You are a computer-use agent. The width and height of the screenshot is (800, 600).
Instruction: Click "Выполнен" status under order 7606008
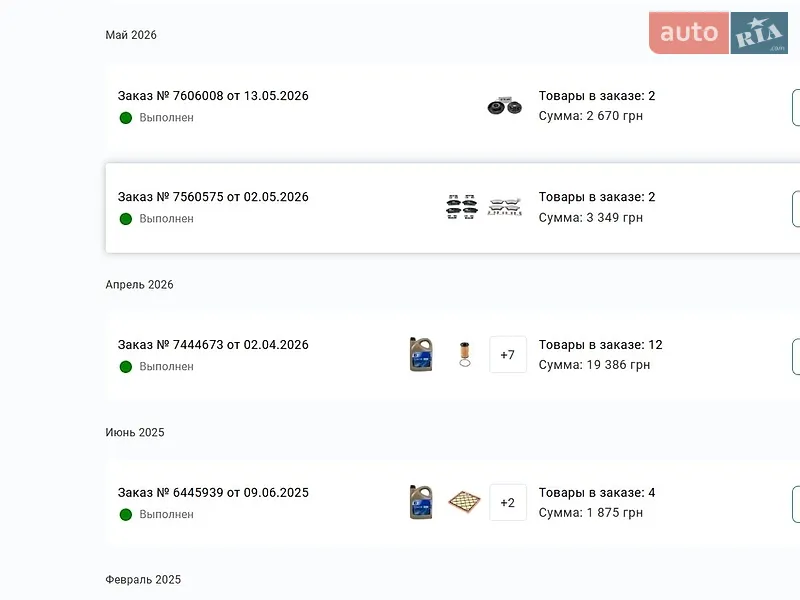click(x=166, y=118)
